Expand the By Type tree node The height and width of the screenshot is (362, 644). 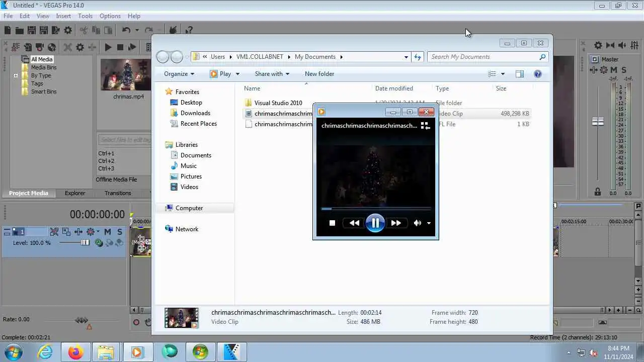click(16, 76)
